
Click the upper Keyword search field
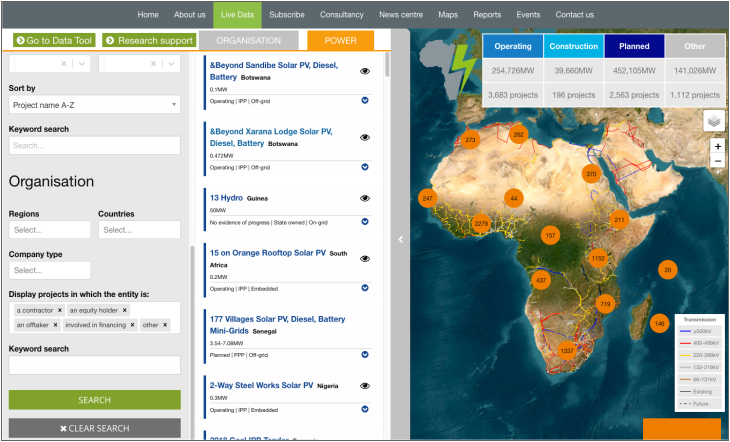[95, 145]
